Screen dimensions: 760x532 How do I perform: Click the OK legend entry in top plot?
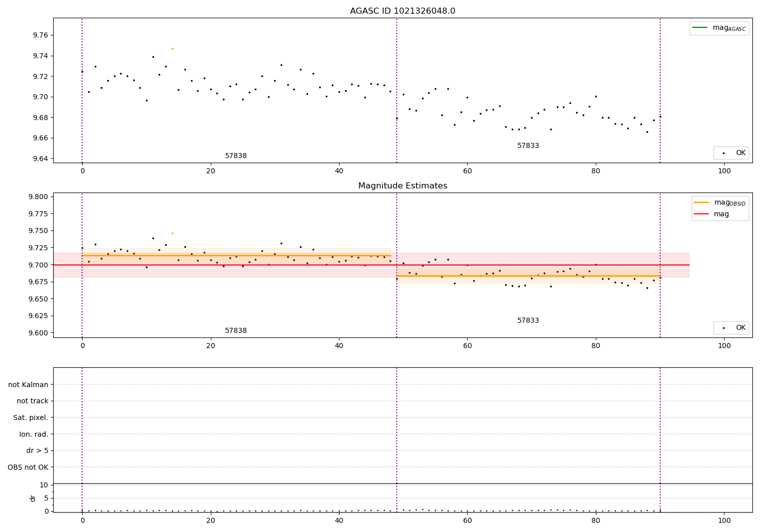pos(731,153)
